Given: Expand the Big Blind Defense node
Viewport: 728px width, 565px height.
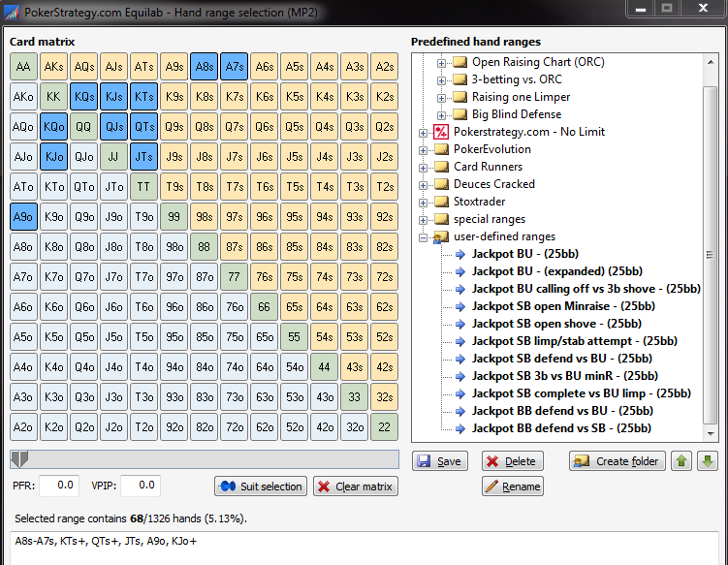Looking at the screenshot, I should tap(441, 115).
